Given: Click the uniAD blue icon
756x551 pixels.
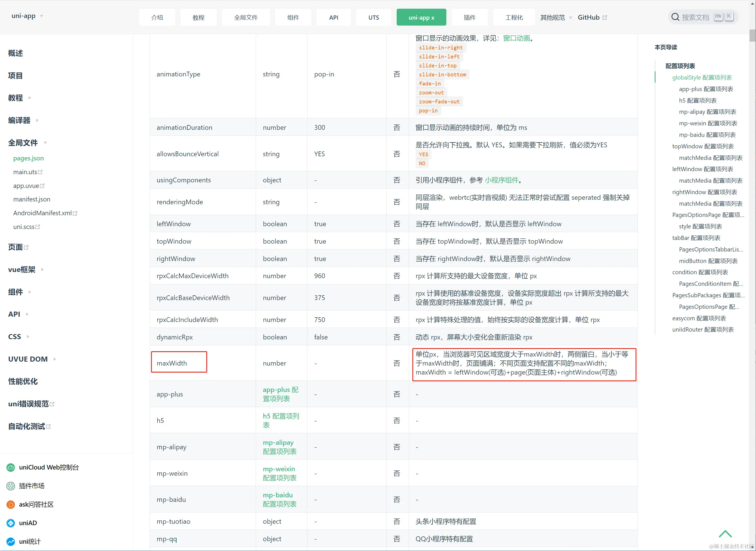Looking at the screenshot, I should pyautogui.click(x=11, y=523).
